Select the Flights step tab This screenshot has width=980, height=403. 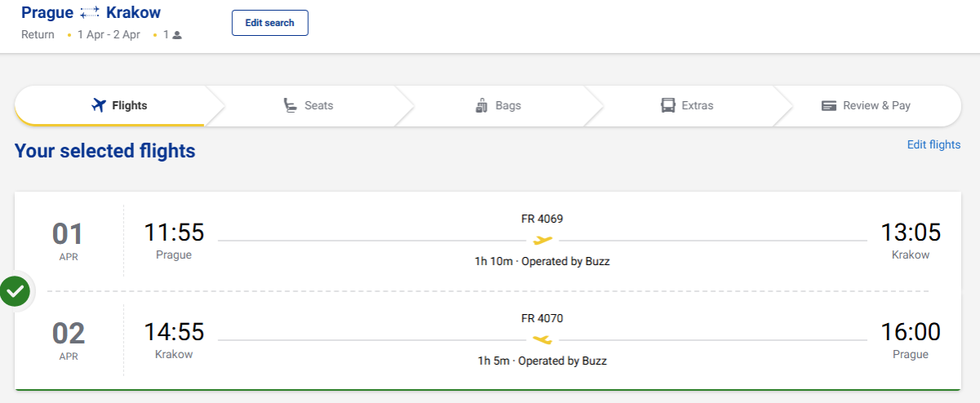[x=119, y=105]
